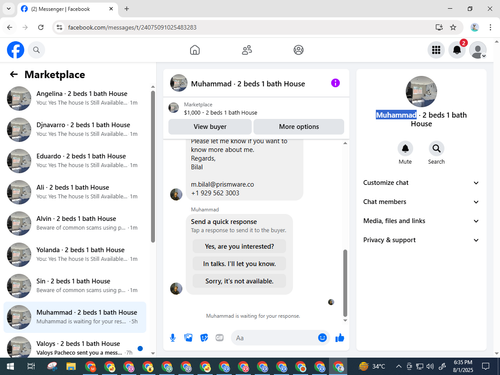Open the unread Valoys conversation
The width and height of the screenshot is (500, 375).
pyautogui.click(x=75, y=347)
